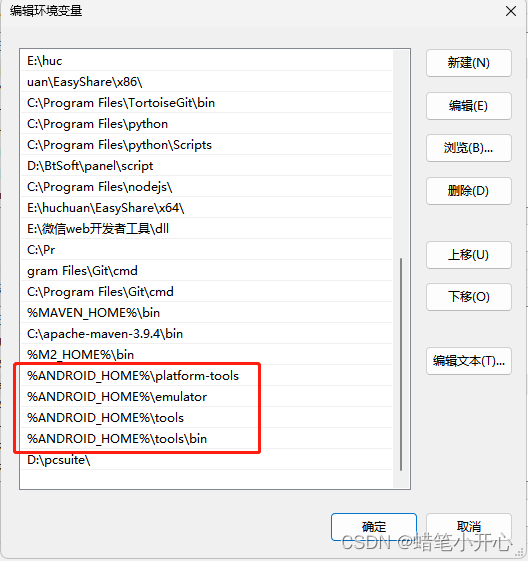This screenshot has width=528, height=561.
Task: Select the %ANDROID_HOME%\tools\bin entry
Action: (207, 439)
